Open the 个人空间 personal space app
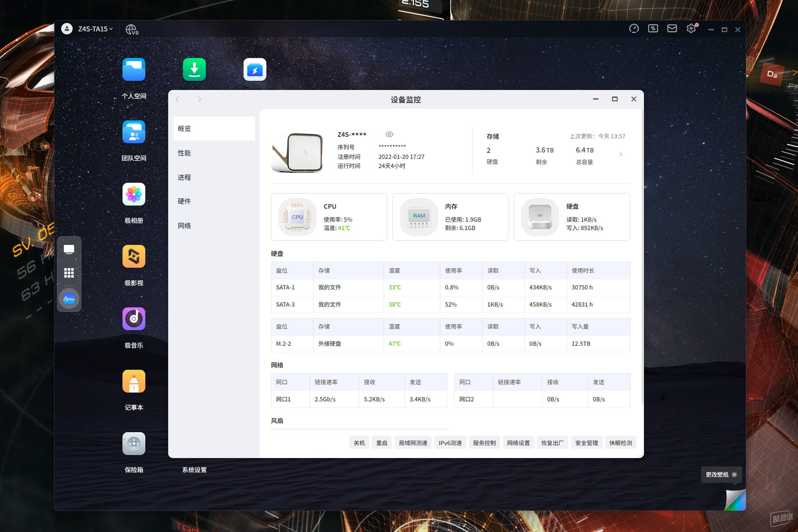 pyautogui.click(x=134, y=69)
